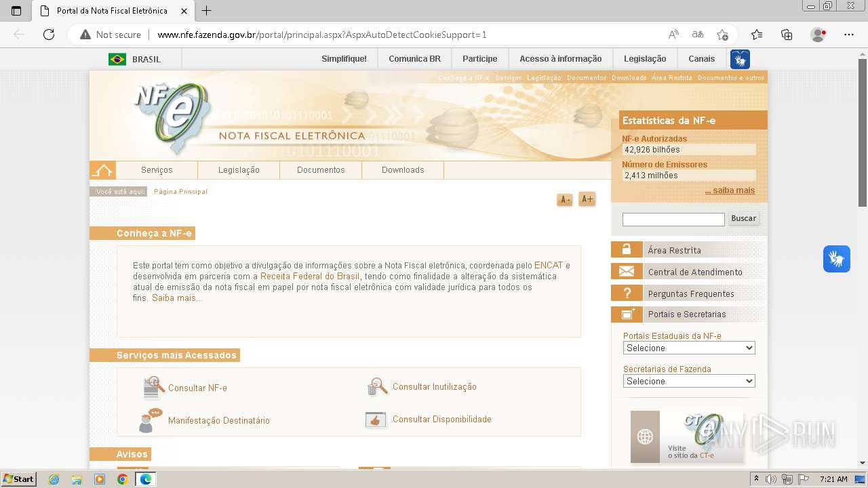
Task: Open floating VLibras sign-language widget
Action: click(x=837, y=259)
